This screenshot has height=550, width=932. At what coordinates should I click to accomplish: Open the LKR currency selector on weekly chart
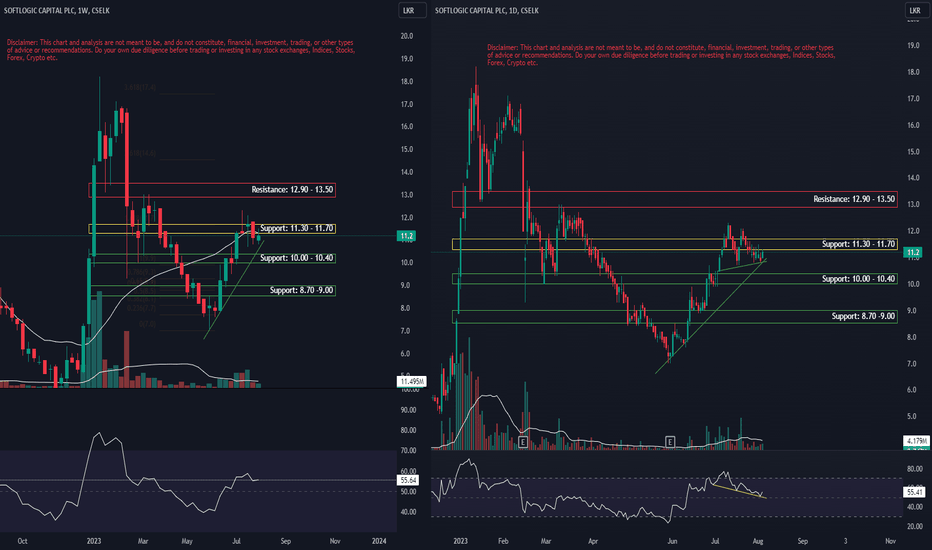411,11
